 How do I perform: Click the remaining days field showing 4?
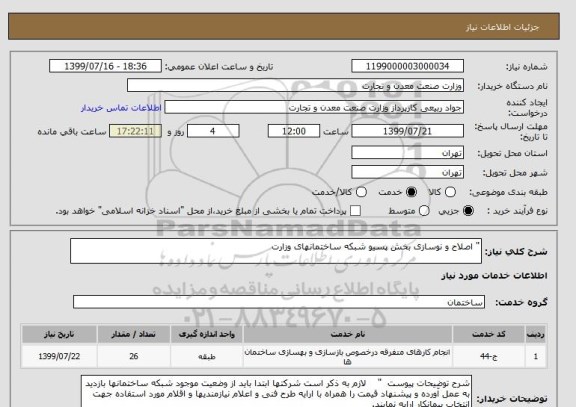[x=213, y=131]
